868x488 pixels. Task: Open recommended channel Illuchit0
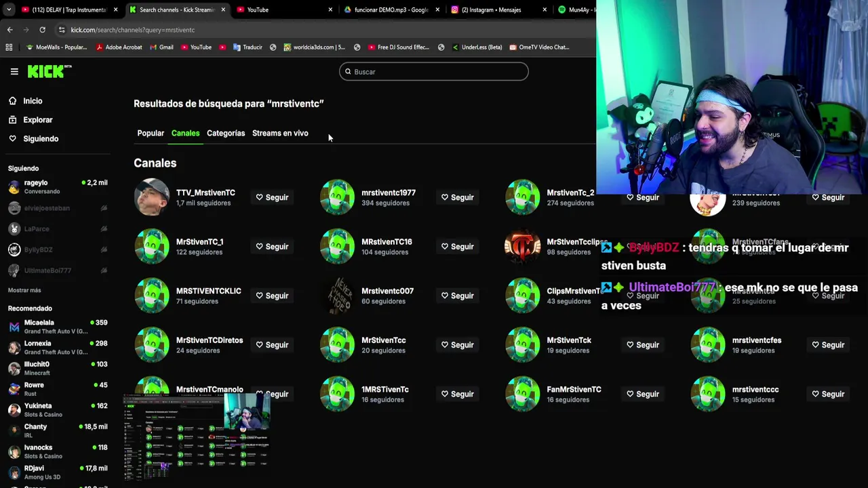pos(58,368)
